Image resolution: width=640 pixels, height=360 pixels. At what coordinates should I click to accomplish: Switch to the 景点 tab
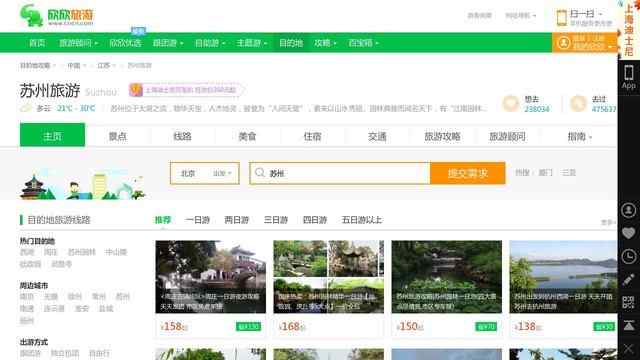click(118, 136)
